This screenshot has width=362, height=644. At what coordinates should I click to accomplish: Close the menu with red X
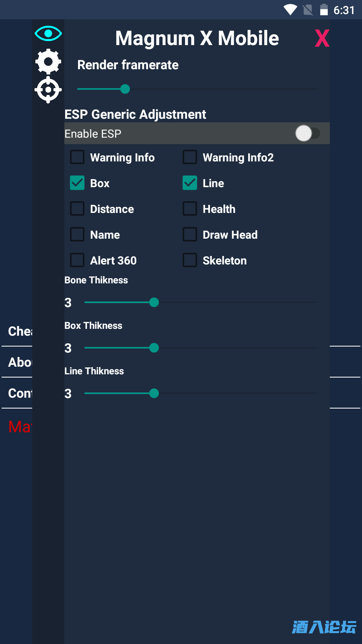coord(322,39)
